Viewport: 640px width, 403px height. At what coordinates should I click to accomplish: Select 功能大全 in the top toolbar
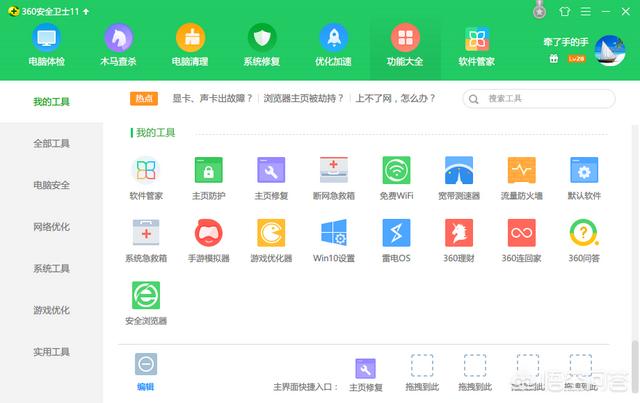pyautogui.click(x=405, y=45)
